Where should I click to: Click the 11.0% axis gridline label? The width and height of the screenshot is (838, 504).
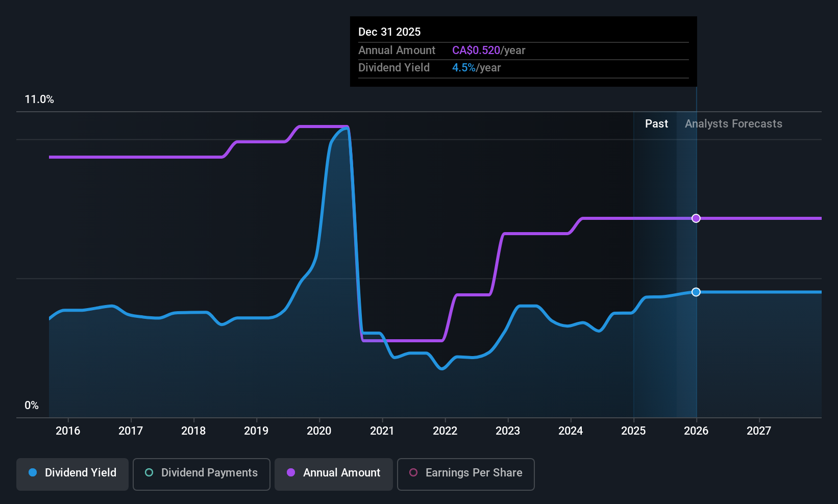pos(39,99)
